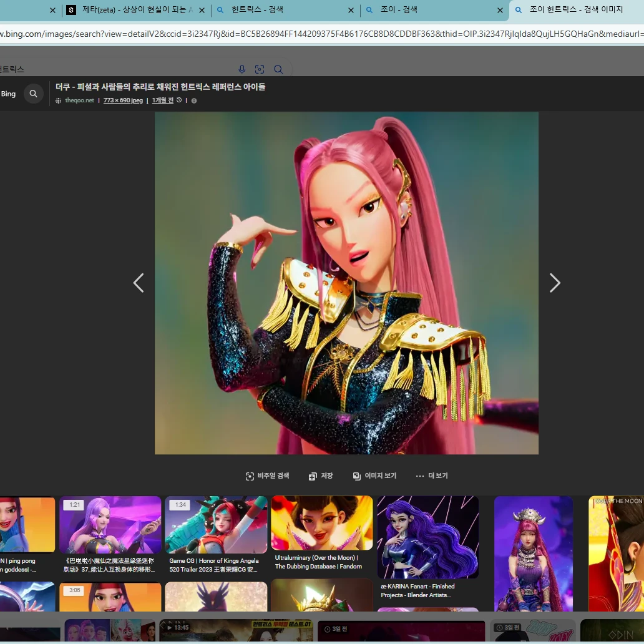Open the thumbnail of woman with silver headdress
The height and width of the screenshot is (644, 644).
point(533,554)
